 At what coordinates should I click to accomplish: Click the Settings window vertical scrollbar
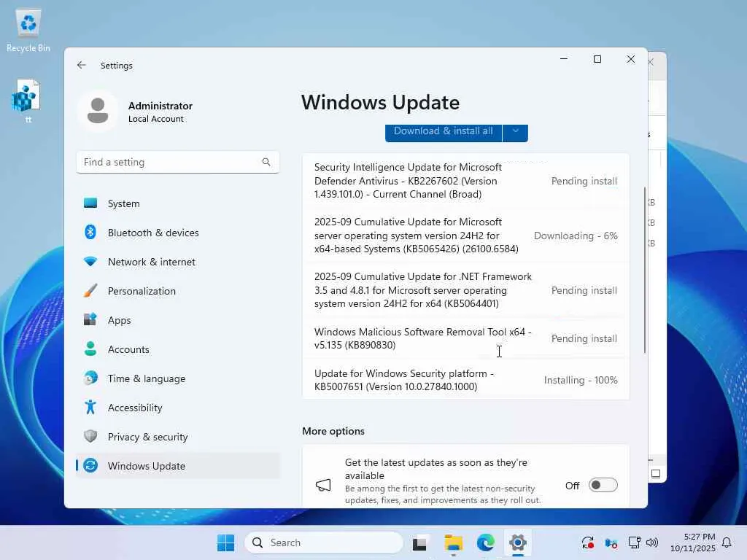point(645,270)
